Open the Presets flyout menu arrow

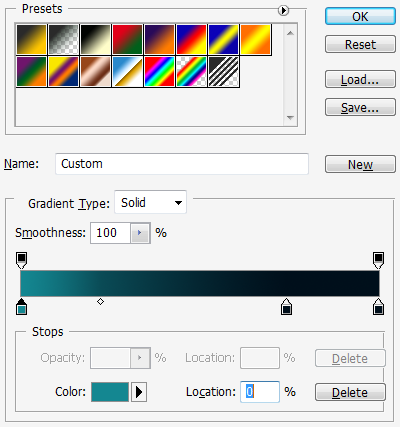pos(283,11)
